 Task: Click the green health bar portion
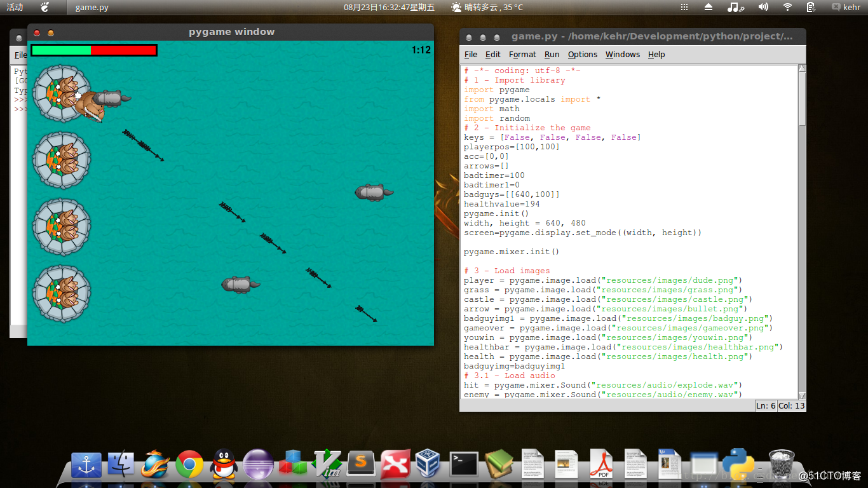click(62, 50)
